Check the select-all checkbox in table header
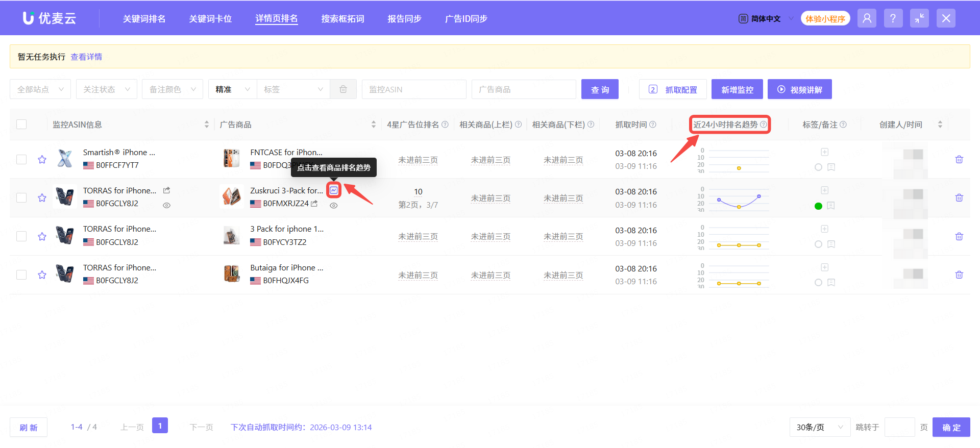Viewport: 980px width, 448px height. pyautogui.click(x=21, y=125)
